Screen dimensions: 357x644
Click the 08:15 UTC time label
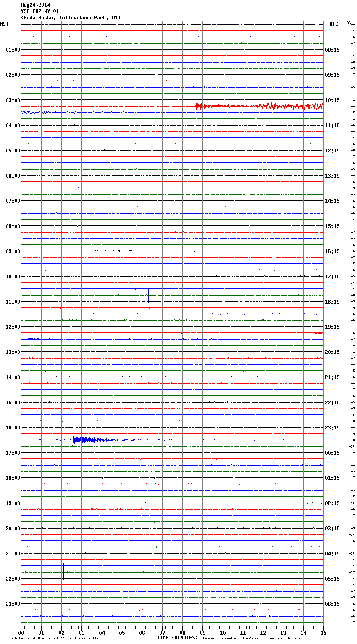332,50
